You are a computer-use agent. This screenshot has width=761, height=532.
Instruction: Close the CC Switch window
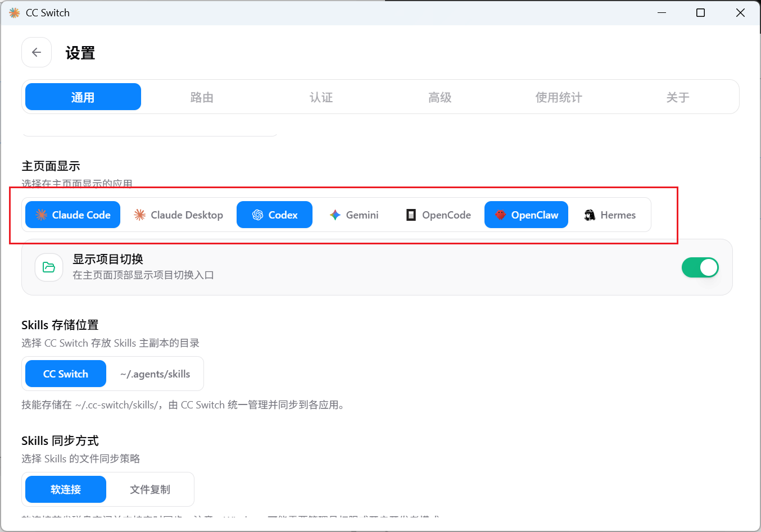pyautogui.click(x=740, y=12)
